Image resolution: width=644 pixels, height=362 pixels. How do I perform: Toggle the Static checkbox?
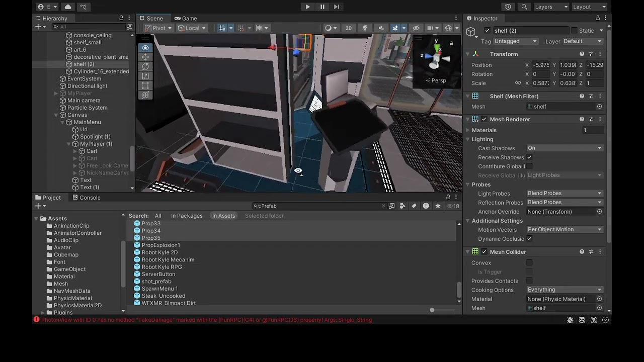[x=574, y=31]
